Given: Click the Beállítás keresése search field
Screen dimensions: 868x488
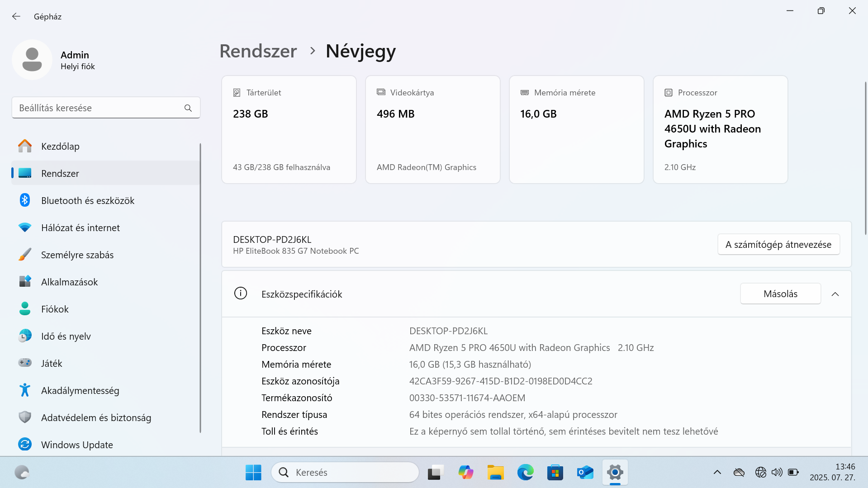Looking at the screenshot, I should tap(106, 108).
